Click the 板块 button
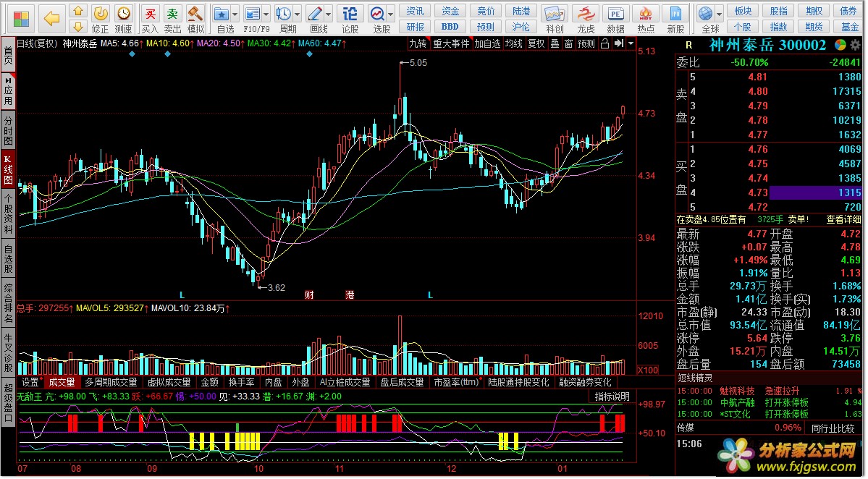 [743, 11]
